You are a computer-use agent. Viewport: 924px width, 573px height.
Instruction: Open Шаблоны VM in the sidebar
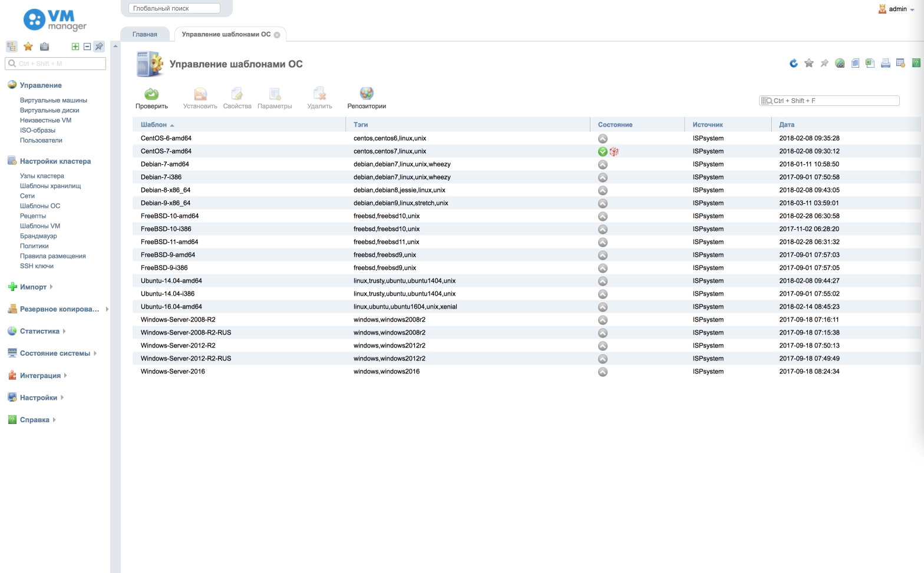tap(40, 226)
